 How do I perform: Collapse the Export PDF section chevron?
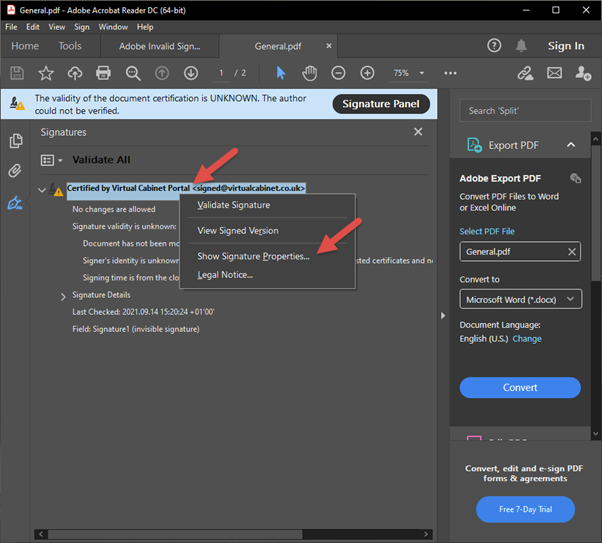(x=571, y=145)
